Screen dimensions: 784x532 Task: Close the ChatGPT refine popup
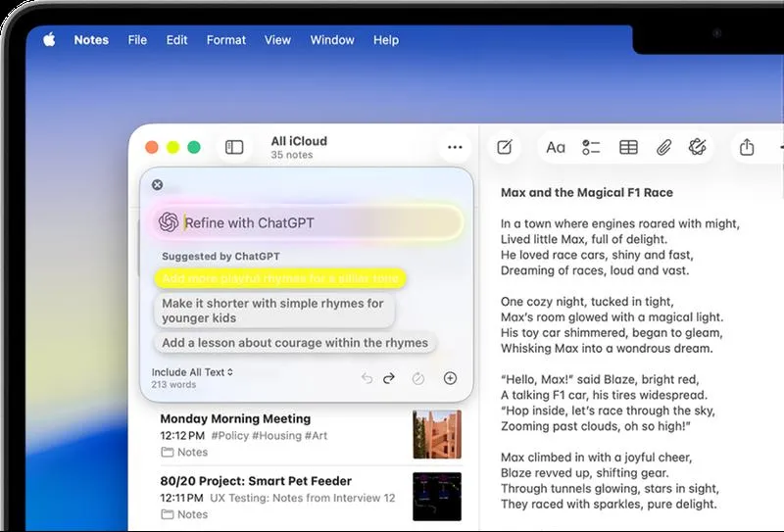[x=157, y=185]
